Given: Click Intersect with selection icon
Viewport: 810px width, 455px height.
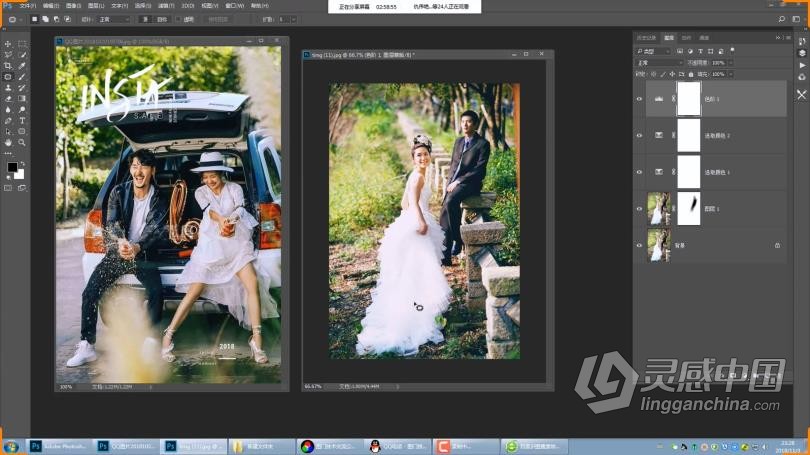Looking at the screenshot, I should tap(67, 19).
